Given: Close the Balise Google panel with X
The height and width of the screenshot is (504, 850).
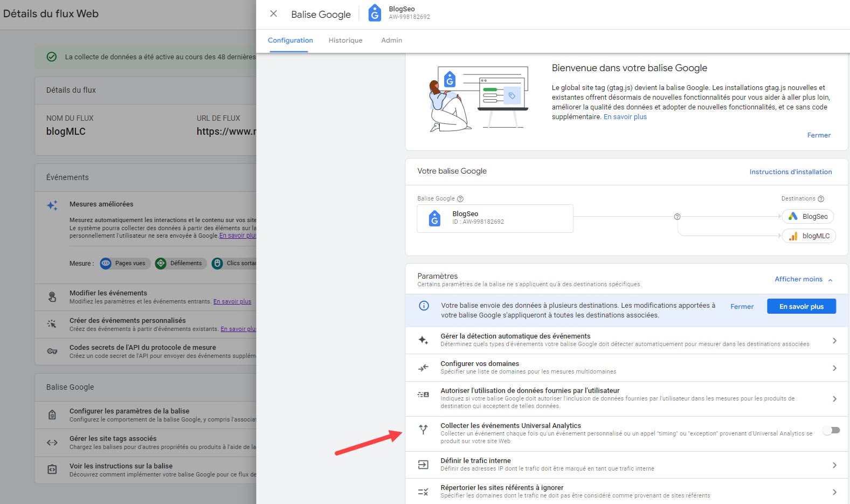Looking at the screenshot, I should (x=273, y=14).
